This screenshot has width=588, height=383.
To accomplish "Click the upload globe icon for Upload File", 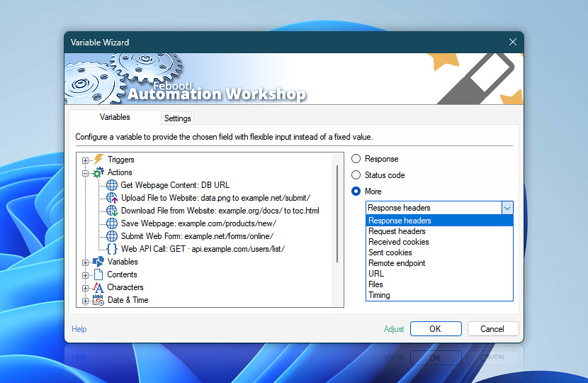I will coord(112,198).
